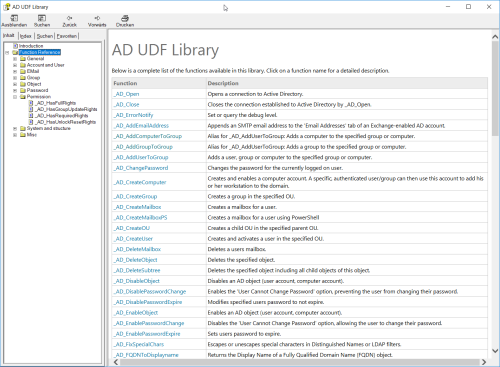Open the _AD_DisablePasswordChange link
Viewport: 500px width, 367px height.
[x=150, y=291]
